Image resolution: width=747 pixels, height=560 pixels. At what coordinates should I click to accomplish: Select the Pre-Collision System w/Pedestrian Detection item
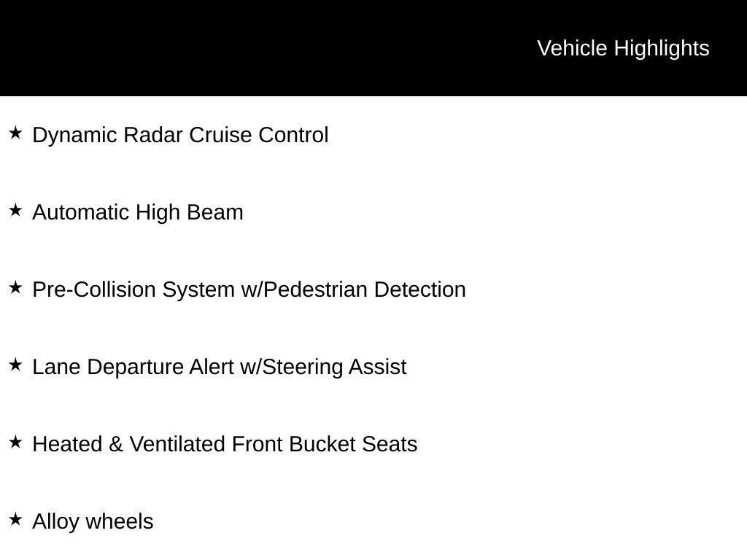(x=249, y=289)
